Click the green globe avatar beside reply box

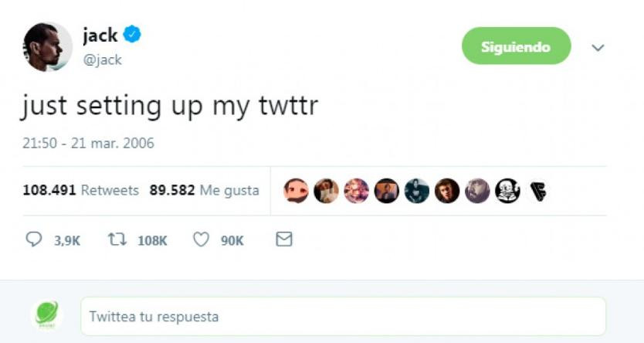[x=47, y=314]
